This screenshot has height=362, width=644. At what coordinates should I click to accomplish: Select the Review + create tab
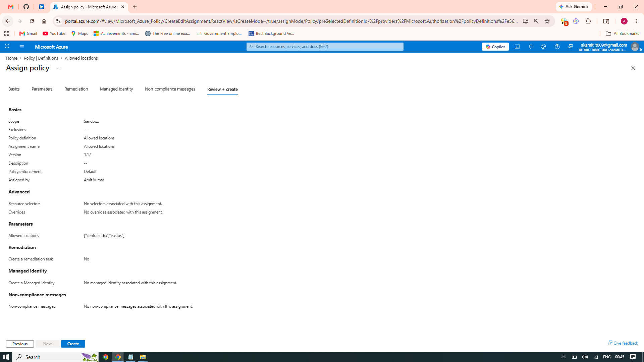(222, 89)
